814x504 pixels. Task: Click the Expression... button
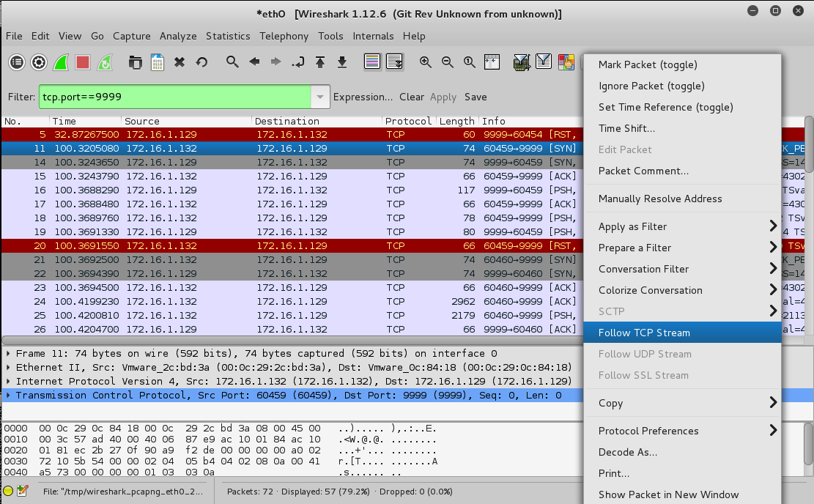(363, 97)
